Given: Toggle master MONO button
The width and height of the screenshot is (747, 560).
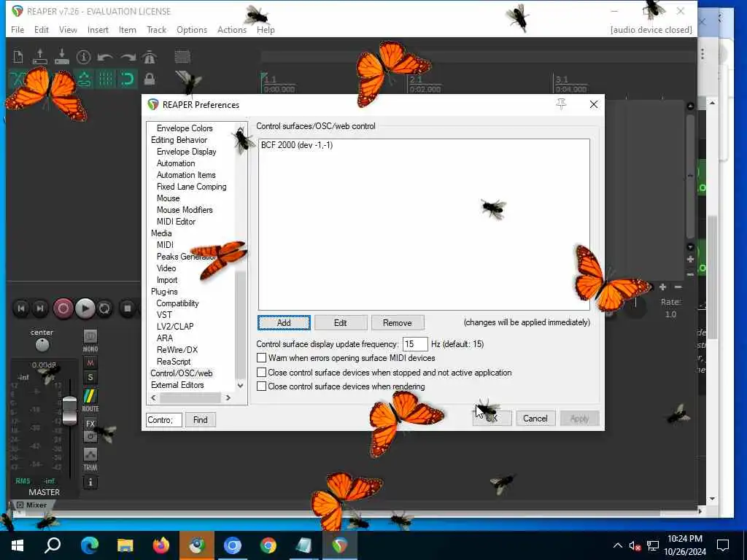Looking at the screenshot, I should 90,337.
